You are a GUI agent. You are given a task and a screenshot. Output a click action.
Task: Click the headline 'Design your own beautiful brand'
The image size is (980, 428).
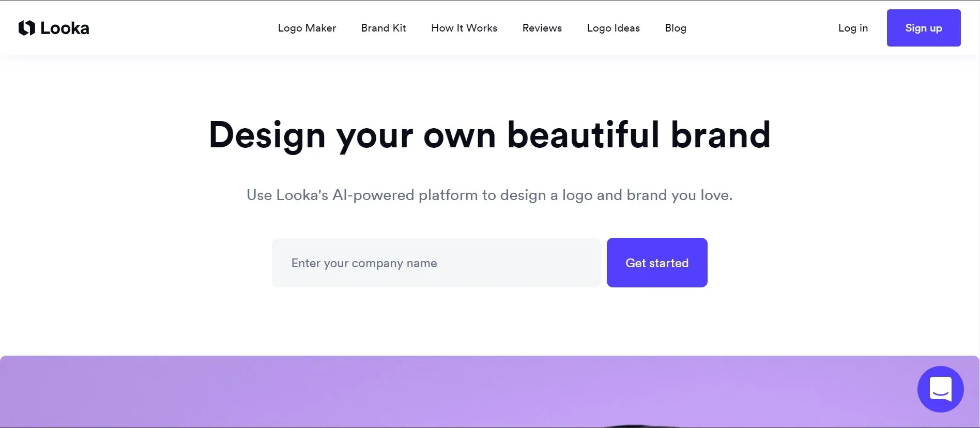[489, 134]
